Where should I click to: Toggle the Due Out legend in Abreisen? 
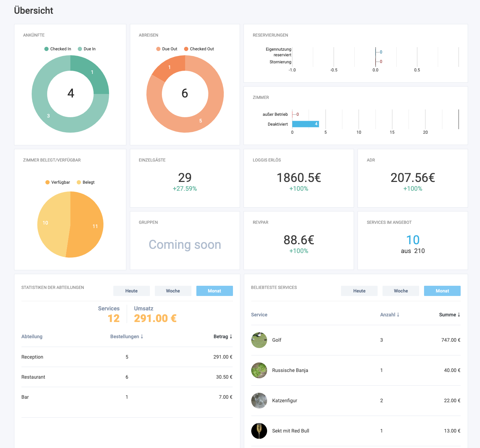click(x=167, y=49)
